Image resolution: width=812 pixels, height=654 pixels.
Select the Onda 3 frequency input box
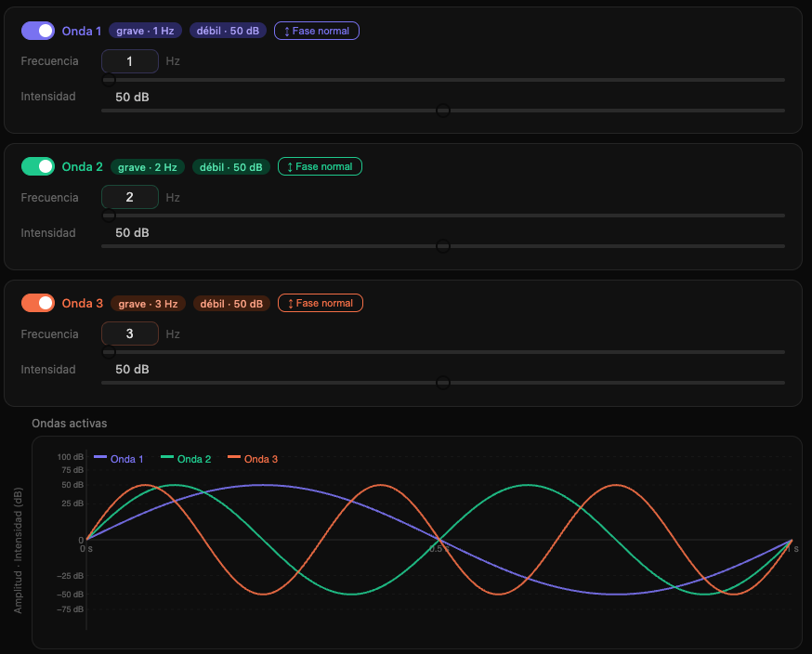click(x=130, y=334)
